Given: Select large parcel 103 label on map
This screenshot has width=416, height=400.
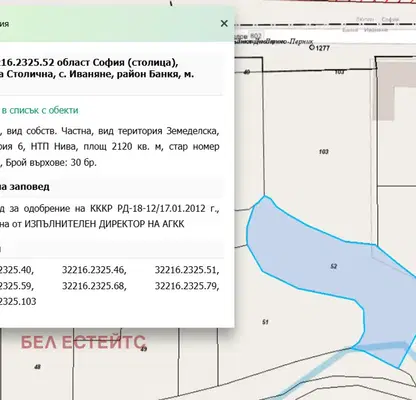Looking at the screenshot, I should tap(324, 152).
